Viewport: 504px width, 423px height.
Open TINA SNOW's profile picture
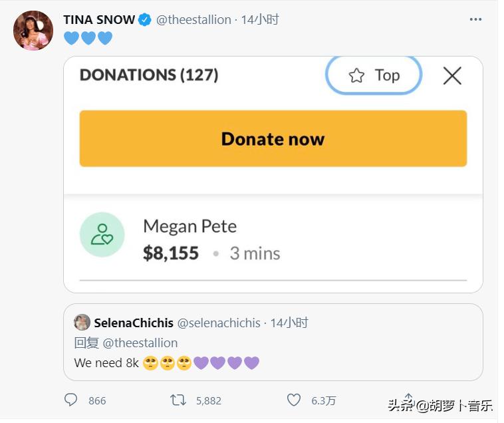pyautogui.click(x=33, y=31)
